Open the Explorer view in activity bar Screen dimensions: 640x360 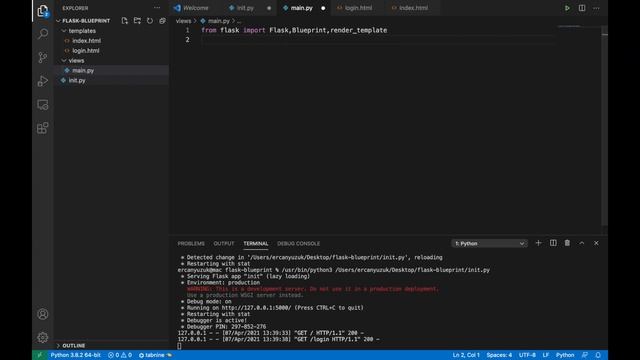43,11
